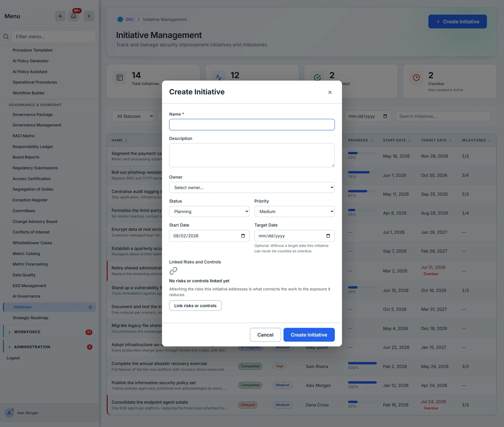The image size is (504, 427).
Task: Open filter date calendar icon in toolbar
Action: (385, 116)
